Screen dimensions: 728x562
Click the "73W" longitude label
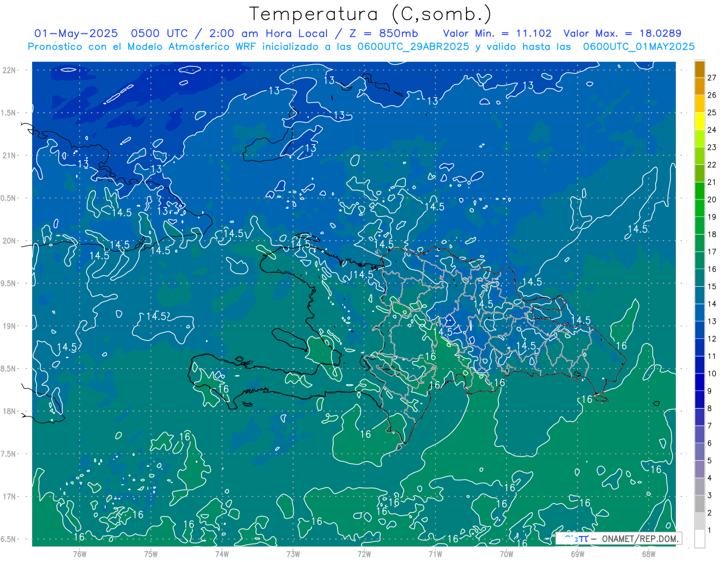[293, 554]
